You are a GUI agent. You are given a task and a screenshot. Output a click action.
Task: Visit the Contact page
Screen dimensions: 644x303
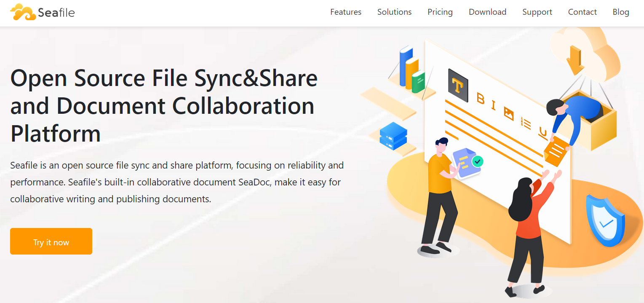(x=582, y=12)
